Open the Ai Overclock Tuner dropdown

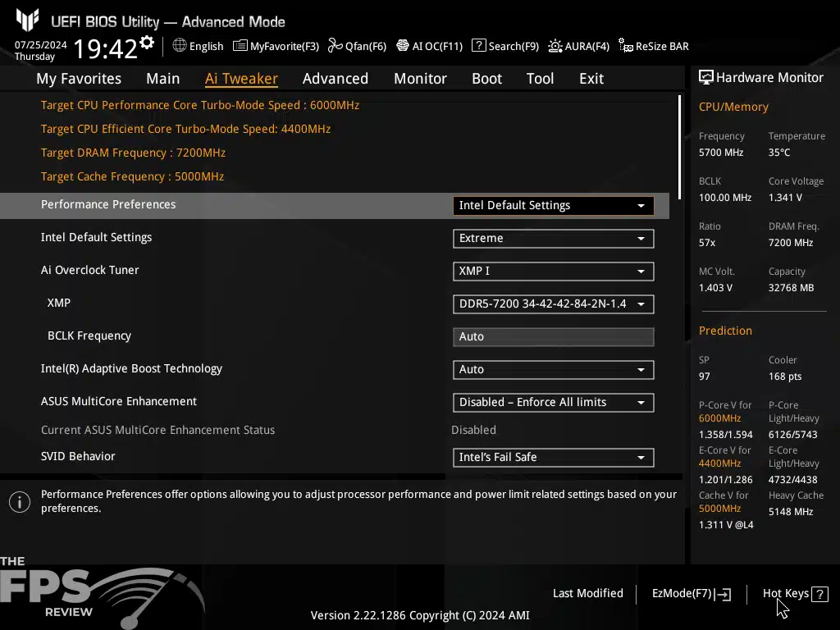click(553, 271)
